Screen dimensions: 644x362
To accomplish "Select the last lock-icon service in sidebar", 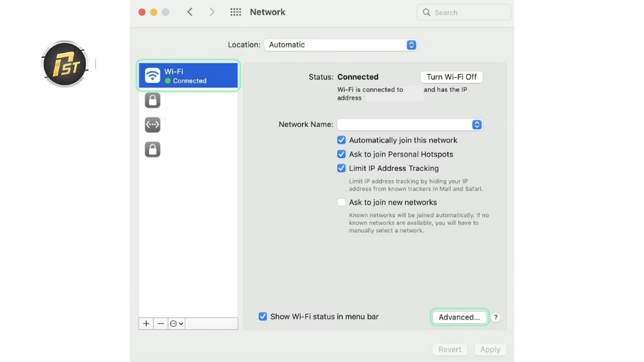I will [153, 150].
